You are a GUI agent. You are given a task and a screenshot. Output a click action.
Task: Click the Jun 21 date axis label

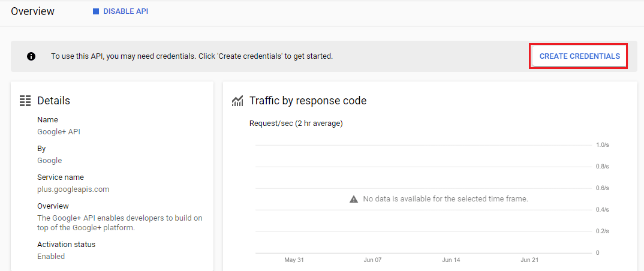click(x=529, y=260)
